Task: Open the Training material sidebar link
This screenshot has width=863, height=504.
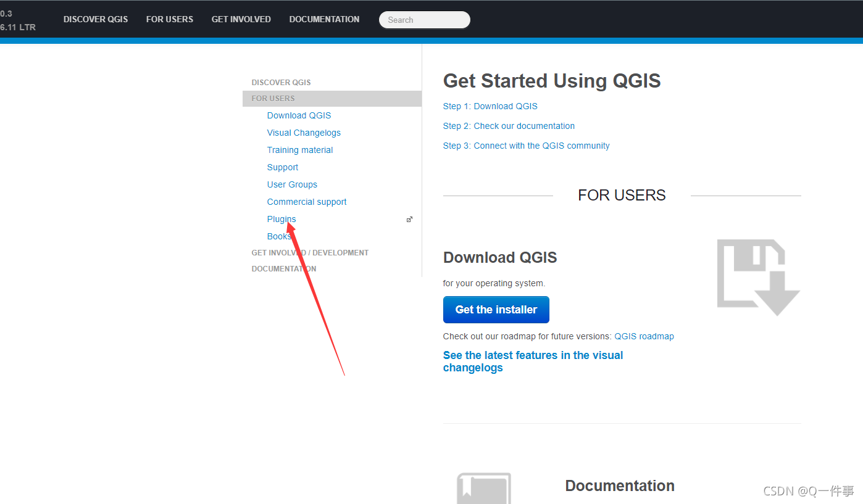Action: point(300,150)
